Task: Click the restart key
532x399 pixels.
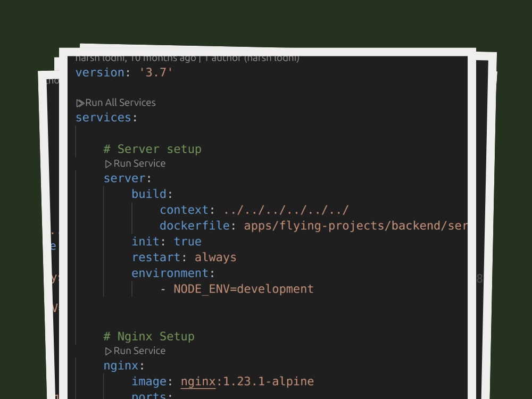Action: [x=156, y=257]
